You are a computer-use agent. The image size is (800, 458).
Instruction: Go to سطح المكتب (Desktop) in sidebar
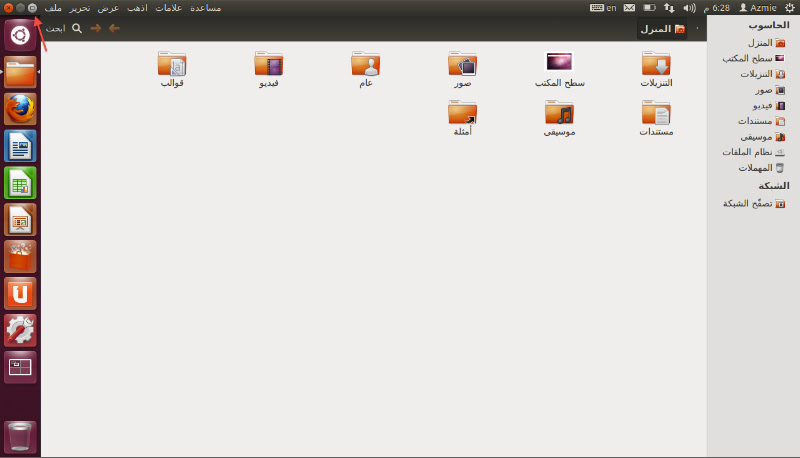click(x=753, y=58)
